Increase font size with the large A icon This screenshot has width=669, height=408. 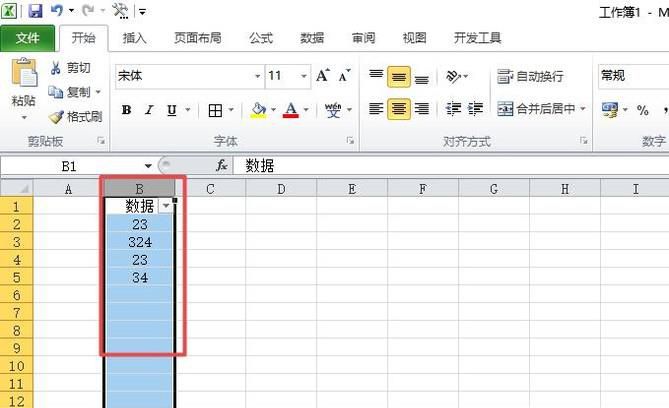tap(323, 76)
